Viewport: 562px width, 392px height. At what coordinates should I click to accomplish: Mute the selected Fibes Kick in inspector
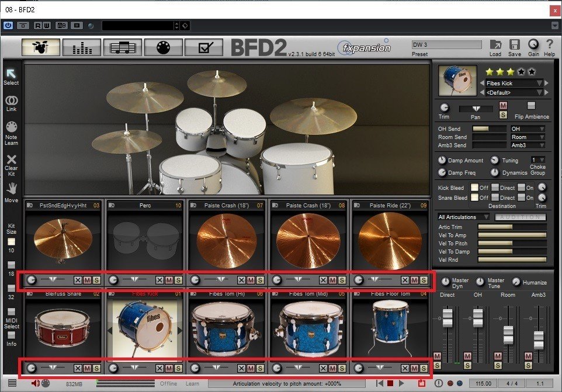[x=503, y=105]
